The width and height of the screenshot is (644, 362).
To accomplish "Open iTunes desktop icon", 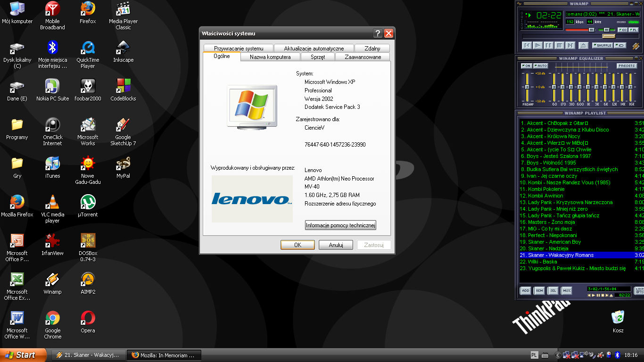I will tap(52, 168).
